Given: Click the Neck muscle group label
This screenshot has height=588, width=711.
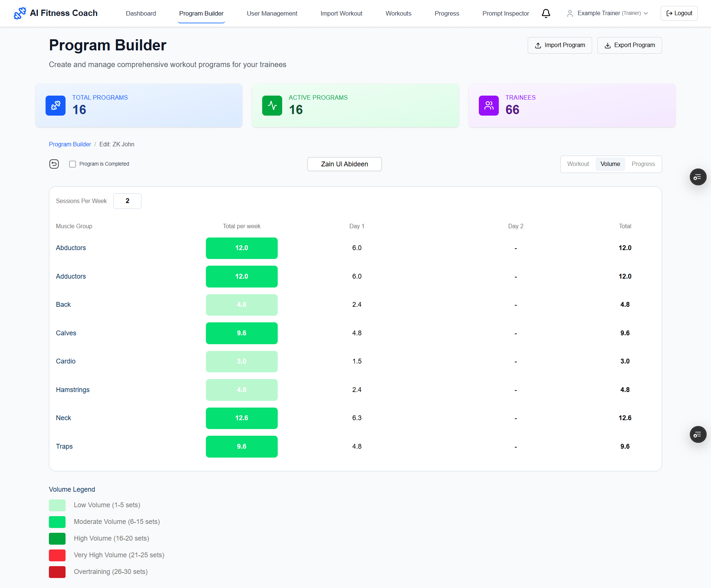Looking at the screenshot, I should point(63,418).
